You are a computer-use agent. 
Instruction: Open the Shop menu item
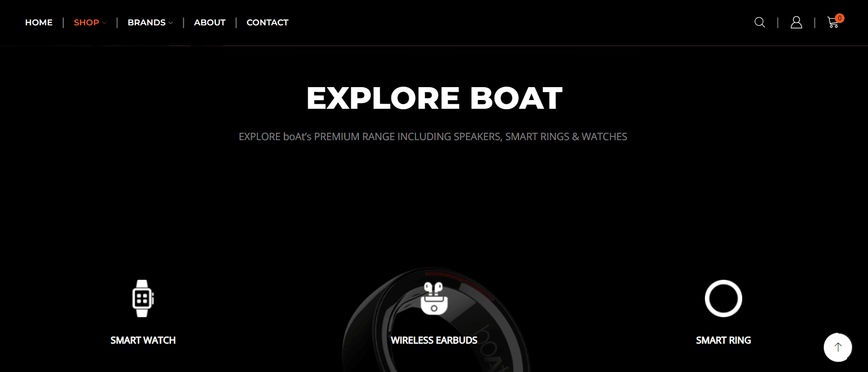click(x=87, y=23)
